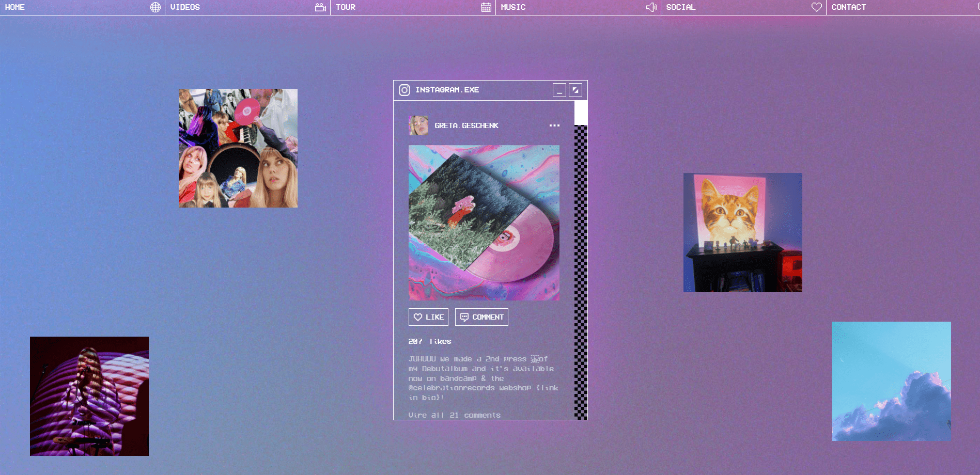This screenshot has width=980, height=475.
Task: Click the globe icon beside Home
Action: 155,7
